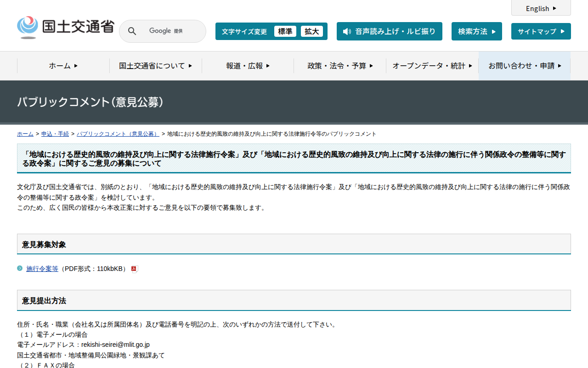The image size is (588, 368).
Task: Click the text （１）電子メールの場合
Action: click(52, 334)
